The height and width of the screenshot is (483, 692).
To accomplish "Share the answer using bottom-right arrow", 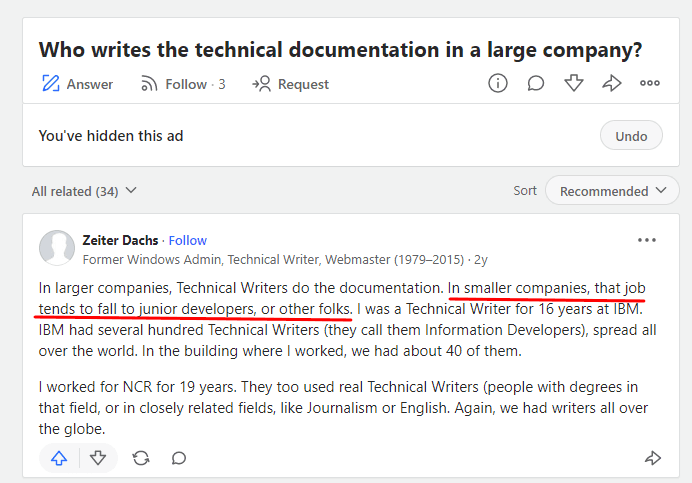I will pyautogui.click(x=653, y=458).
